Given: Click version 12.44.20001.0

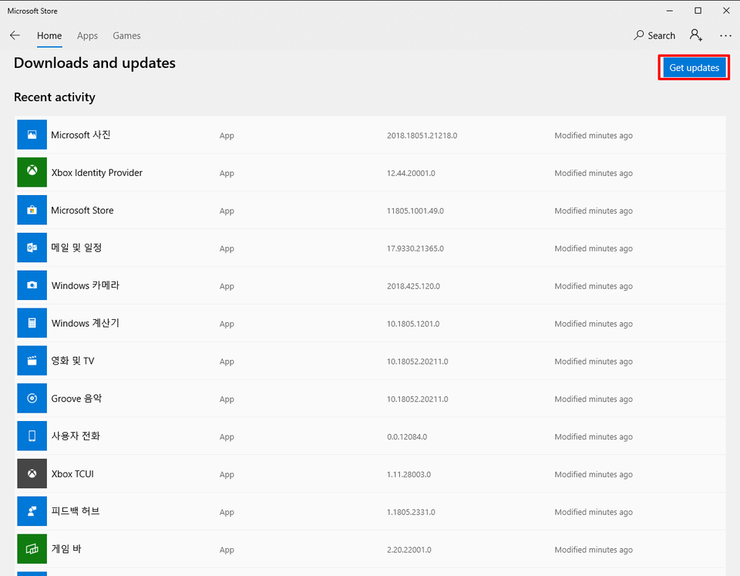Looking at the screenshot, I should click(x=411, y=173).
